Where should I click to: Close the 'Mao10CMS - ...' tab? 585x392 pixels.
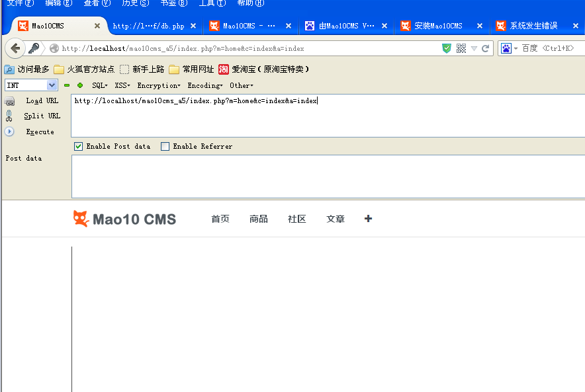coord(289,26)
